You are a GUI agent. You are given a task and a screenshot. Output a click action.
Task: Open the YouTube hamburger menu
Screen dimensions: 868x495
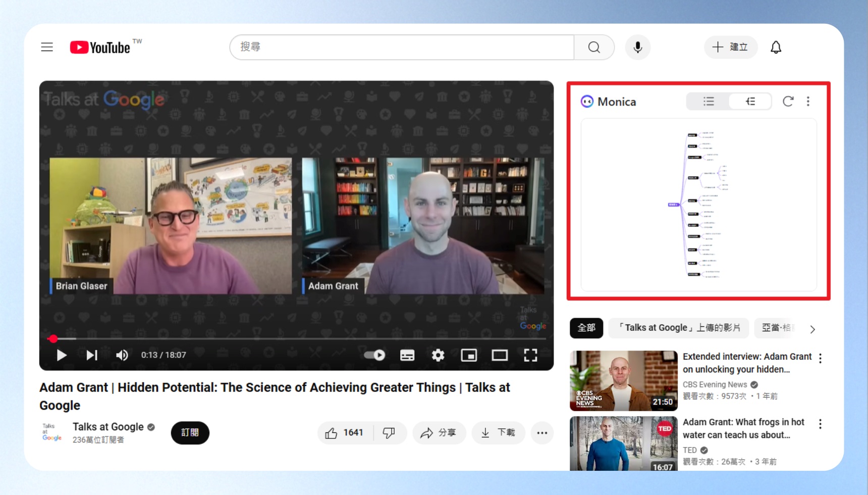coord(47,47)
